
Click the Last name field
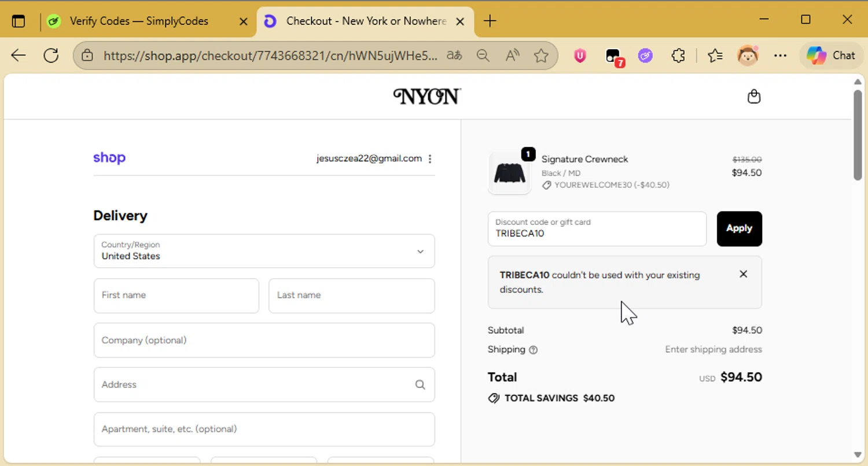[352, 295]
